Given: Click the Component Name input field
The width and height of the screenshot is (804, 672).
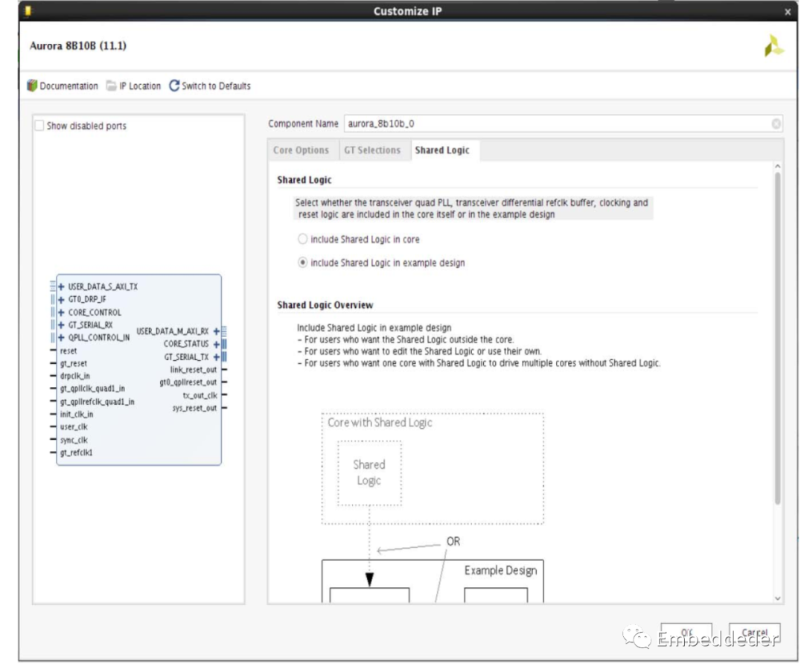Looking at the screenshot, I should (563, 124).
